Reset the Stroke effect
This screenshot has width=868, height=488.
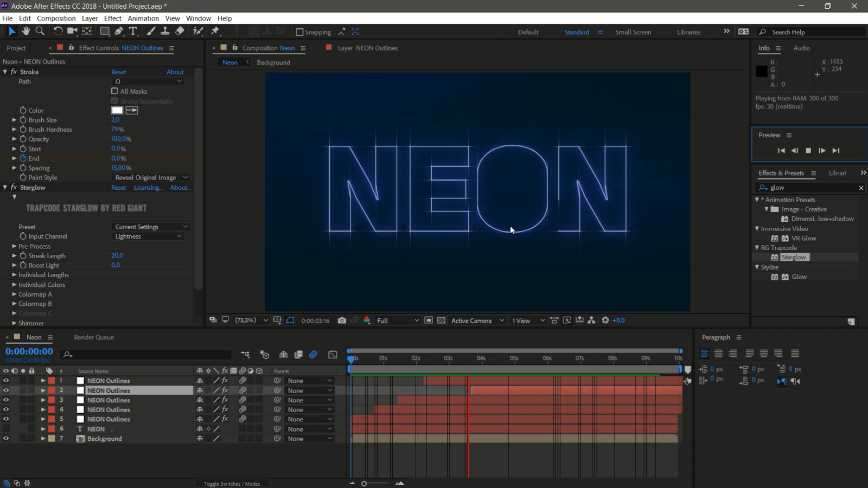click(x=118, y=72)
